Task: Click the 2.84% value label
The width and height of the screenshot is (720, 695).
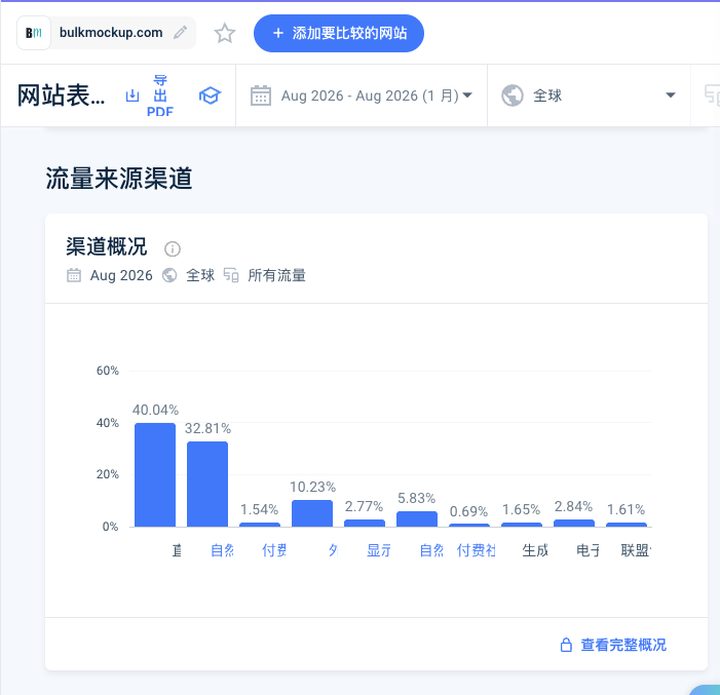Action: coord(574,506)
